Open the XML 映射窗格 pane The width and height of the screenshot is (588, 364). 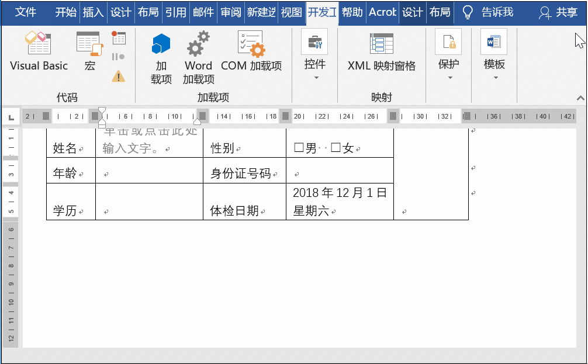381,51
